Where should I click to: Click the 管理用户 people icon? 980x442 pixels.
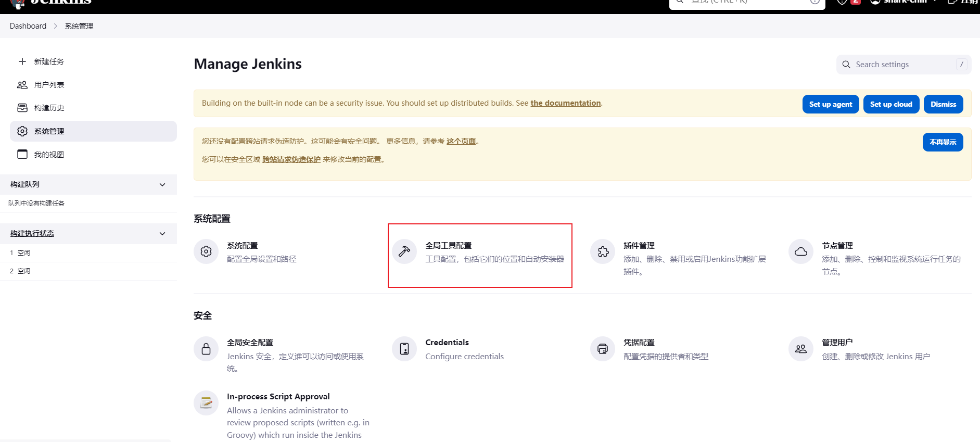(801, 349)
